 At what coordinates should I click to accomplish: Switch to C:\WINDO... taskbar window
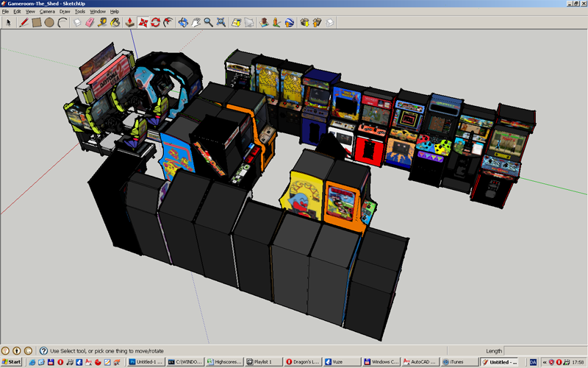[186, 362]
